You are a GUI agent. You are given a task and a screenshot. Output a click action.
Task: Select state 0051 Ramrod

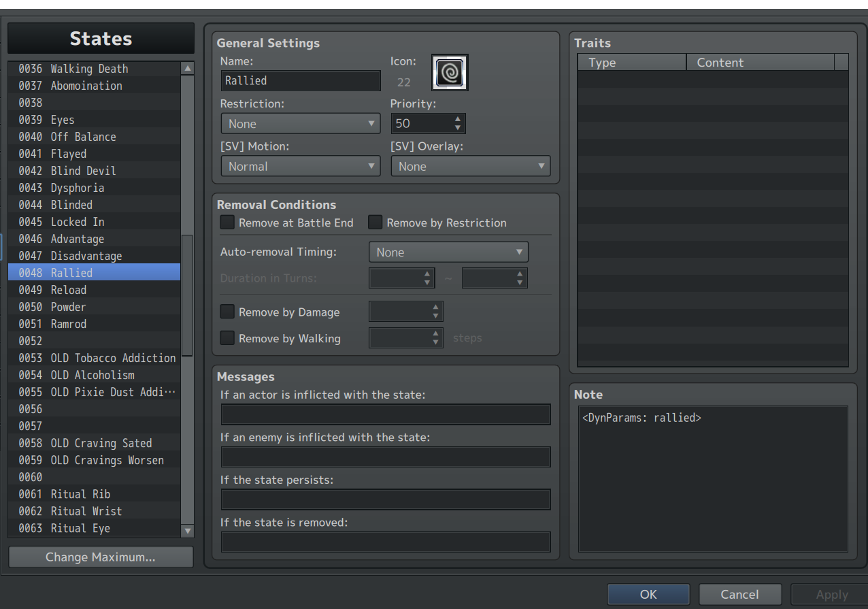(x=95, y=324)
